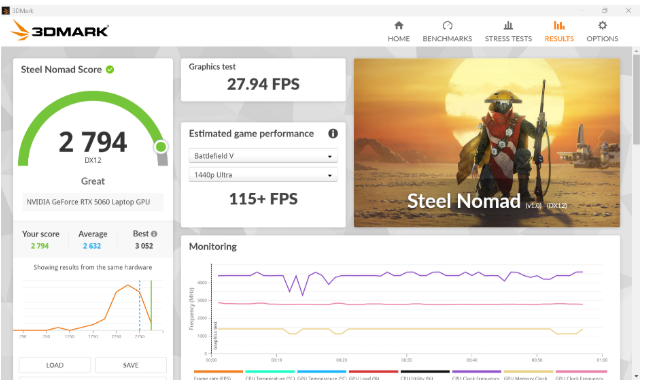Image resolution: width=647 pixels, height=382 pixels.
Task: Click the Graphics test heading
Action: (x=212, y=67)
